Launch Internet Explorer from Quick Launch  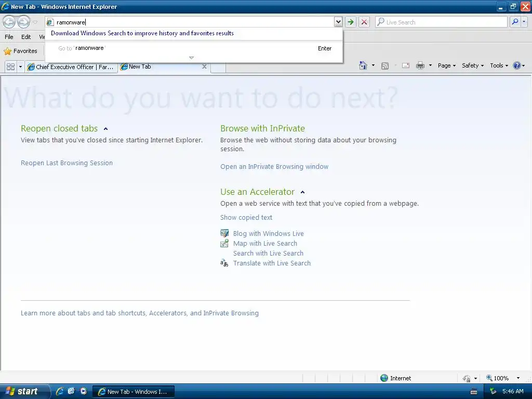coord(60,391)
